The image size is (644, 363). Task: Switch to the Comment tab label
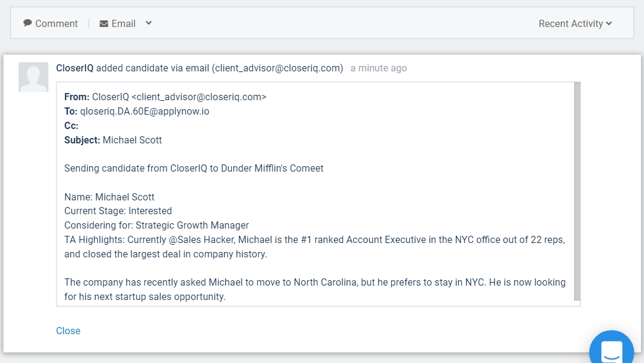point(56,23)
